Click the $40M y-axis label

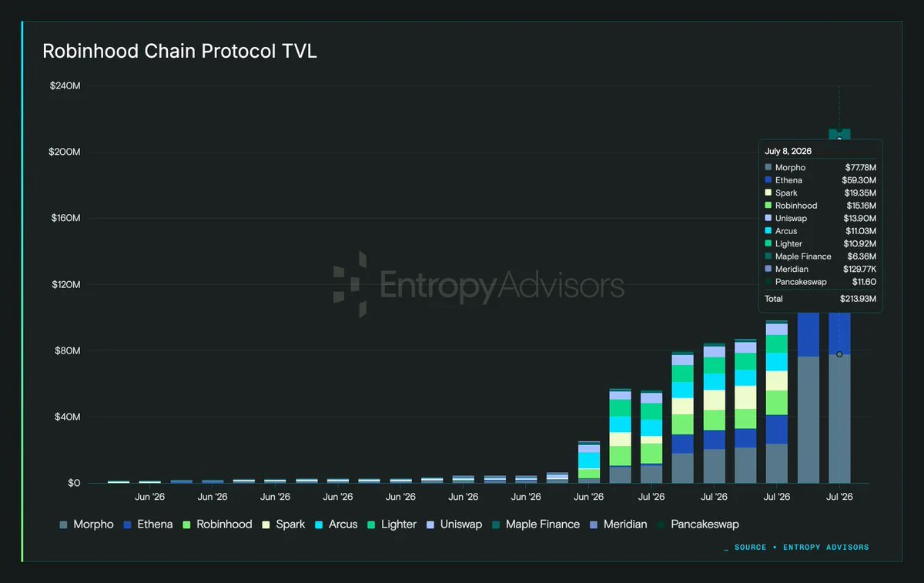pyautogui.click(x=67, y=417)
